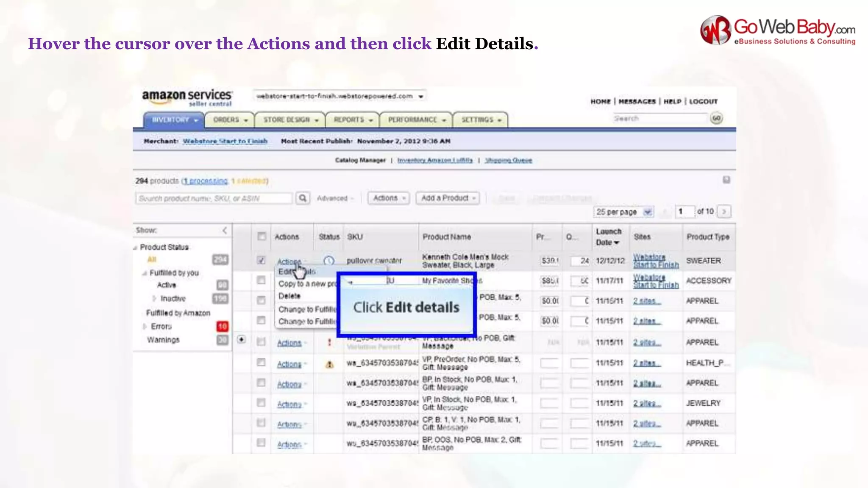Click the MESSAGES link

(637, 102)
